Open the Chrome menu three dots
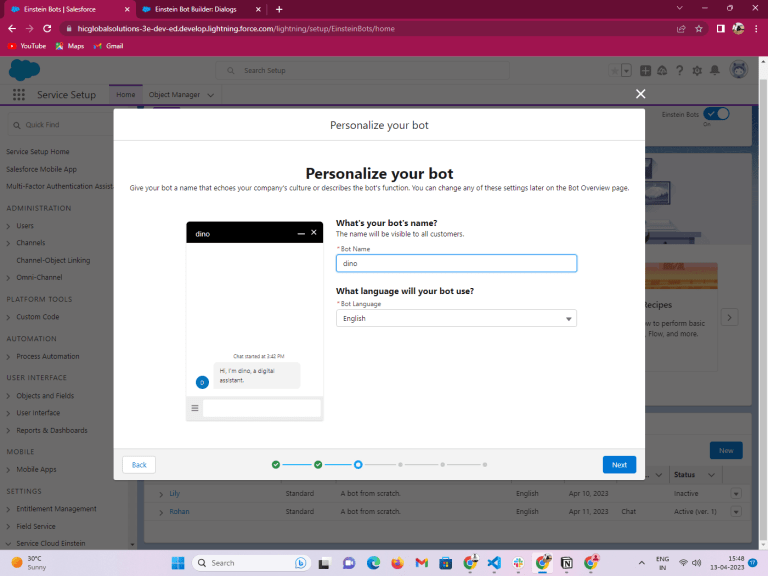The height and width of the screenshot is (576, 768). pos(756,29)
